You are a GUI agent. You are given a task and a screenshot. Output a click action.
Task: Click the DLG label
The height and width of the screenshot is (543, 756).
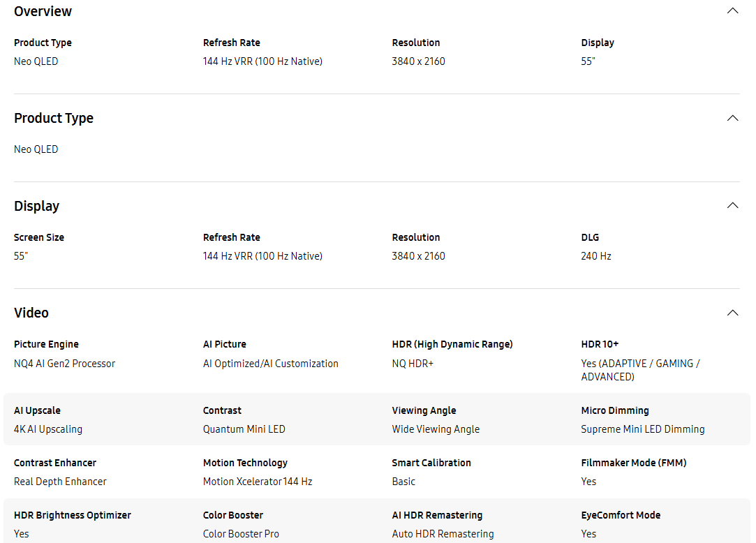tap(590, 237)
